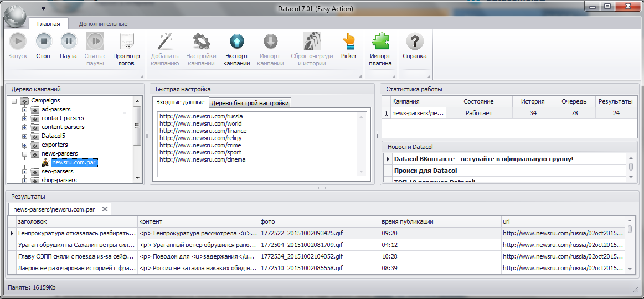Click cell 1772534_20151002104052.gif
644x299 pixels.
click(319, 257)
